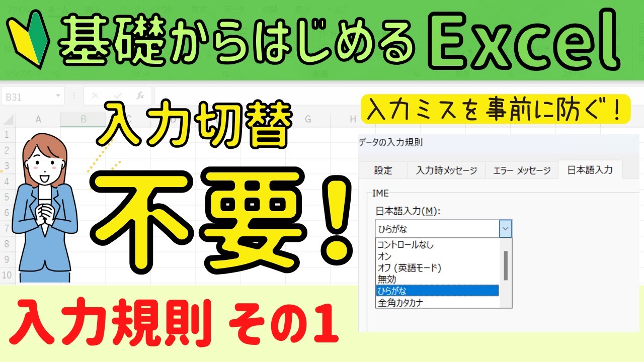Click the formula bar cancel X icon

[96, 96]
